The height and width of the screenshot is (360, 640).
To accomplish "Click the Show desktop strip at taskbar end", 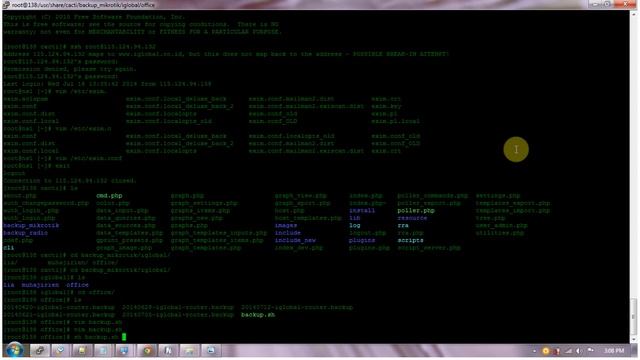I will 635,351.
